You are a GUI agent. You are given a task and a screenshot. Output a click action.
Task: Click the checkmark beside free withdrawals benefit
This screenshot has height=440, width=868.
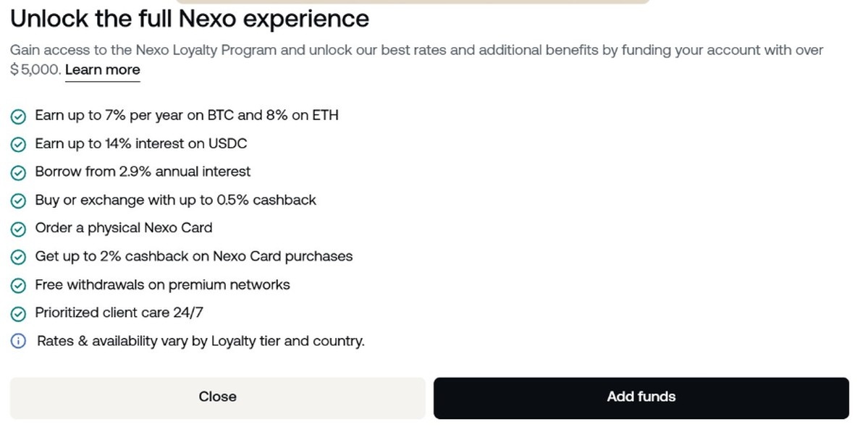[18, 285]
